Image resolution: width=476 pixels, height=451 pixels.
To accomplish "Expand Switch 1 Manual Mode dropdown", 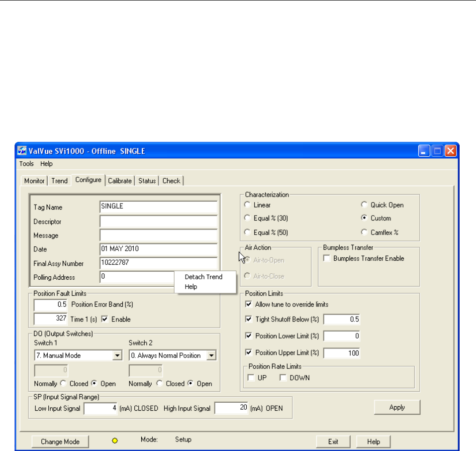I will click(117, 355).
